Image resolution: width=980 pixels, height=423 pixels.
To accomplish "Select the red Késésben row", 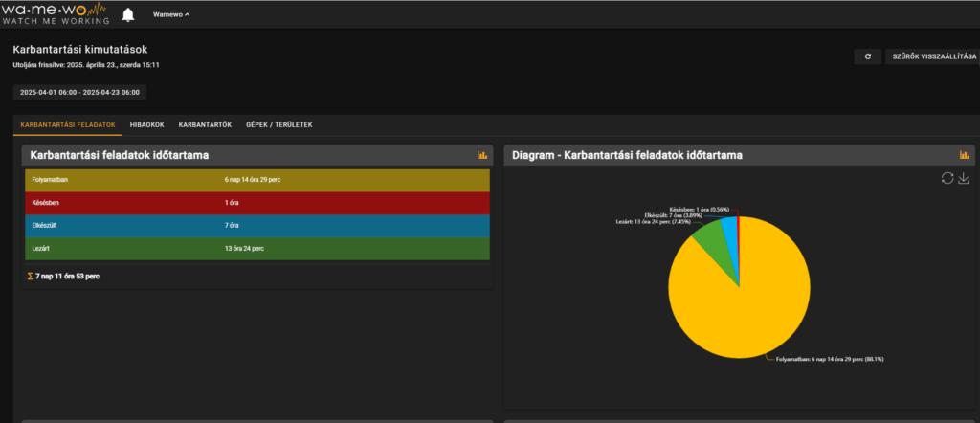I will click(x=256, y=203).
